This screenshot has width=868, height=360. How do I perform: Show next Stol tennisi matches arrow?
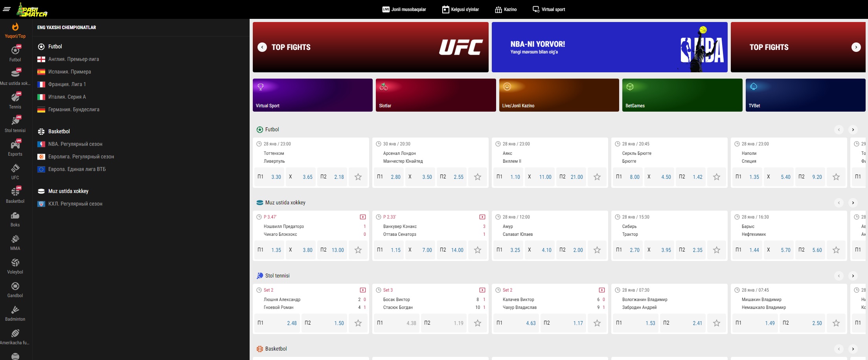(x=853, y=276)
